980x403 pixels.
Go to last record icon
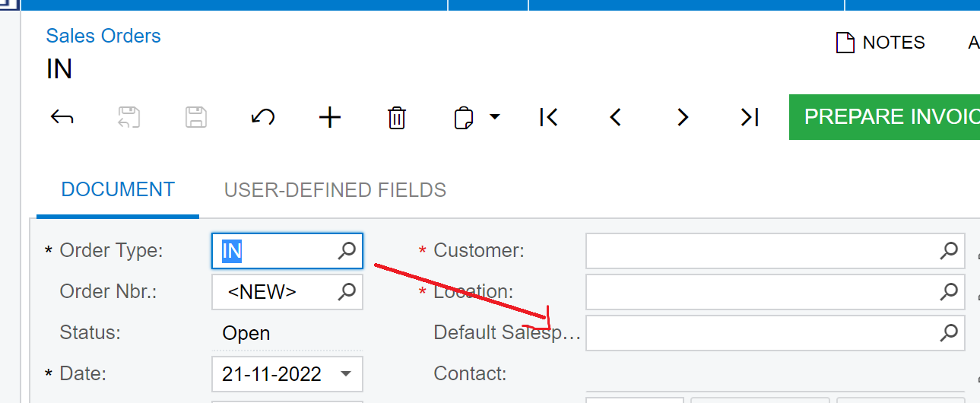point(750,117)
